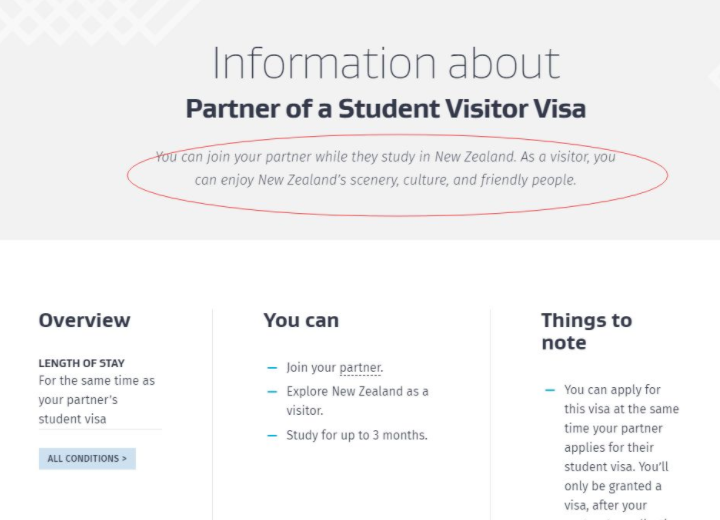Image resolution: width=720 pixels, height=520 pixels.
Task: Click the white pattern at the top-right edge
Action: [x=714, y=75]
